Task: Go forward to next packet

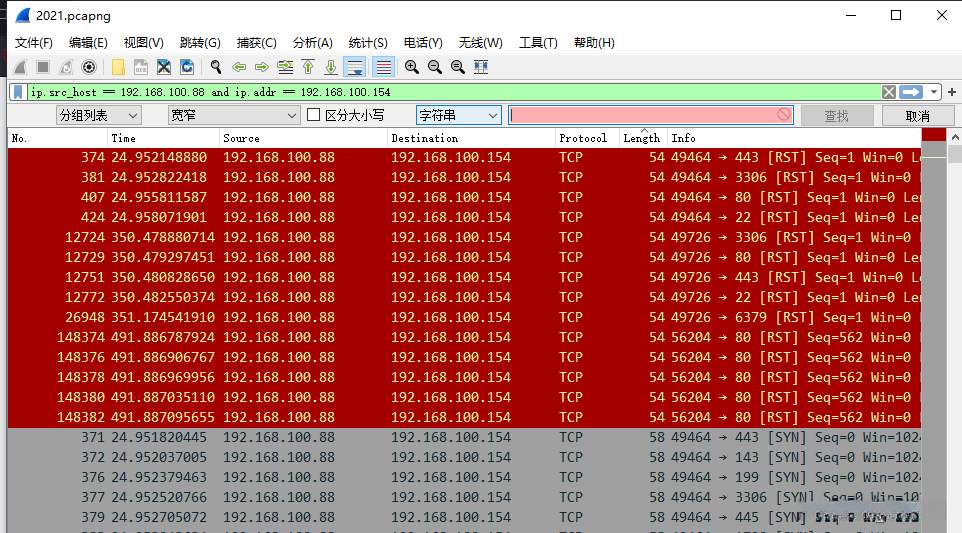Action: (261, 67)
